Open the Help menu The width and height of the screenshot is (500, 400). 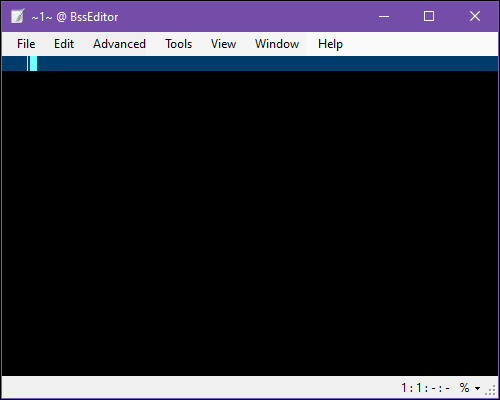coord(330,44)
